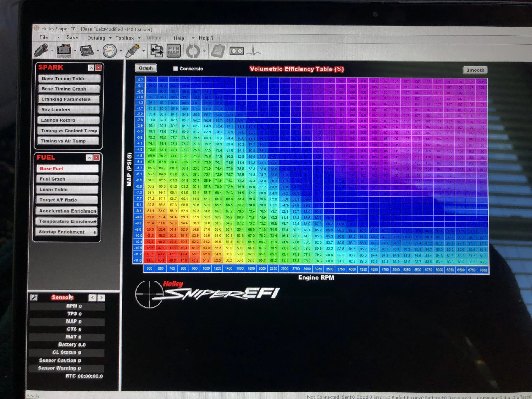
Task: Click the wrench icon beside Sensors
Action: click(x=34, y=297)
